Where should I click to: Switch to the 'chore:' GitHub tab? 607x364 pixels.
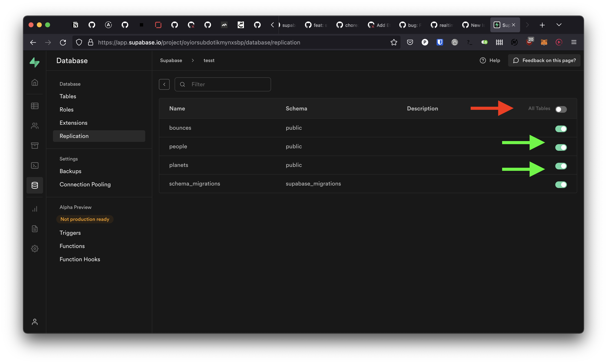[x=347, y=25]
